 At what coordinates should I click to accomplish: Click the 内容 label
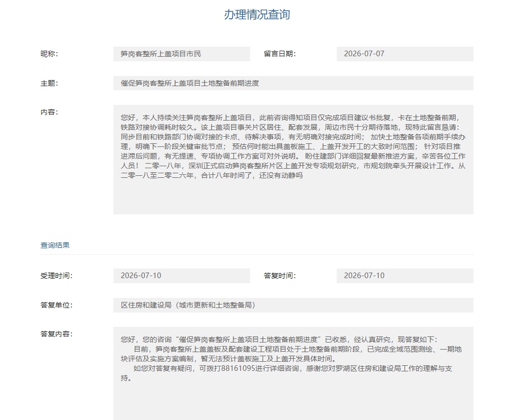49,112
